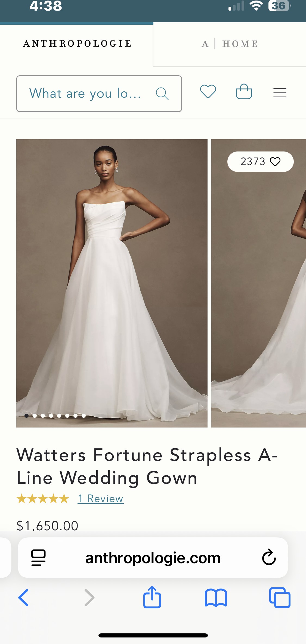Switch to the Anthropologie tab

coord(77,44)
